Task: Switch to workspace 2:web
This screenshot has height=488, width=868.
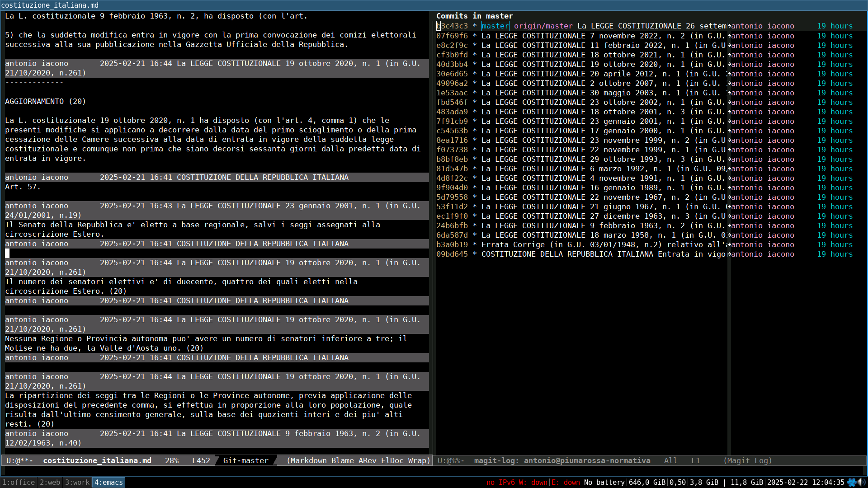Action: [50, 482]
